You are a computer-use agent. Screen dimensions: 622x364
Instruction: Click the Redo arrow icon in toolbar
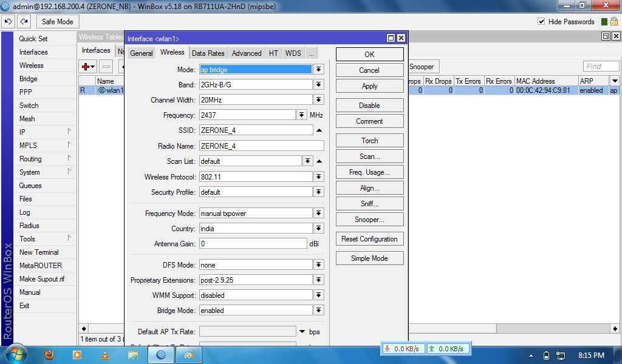24,21
